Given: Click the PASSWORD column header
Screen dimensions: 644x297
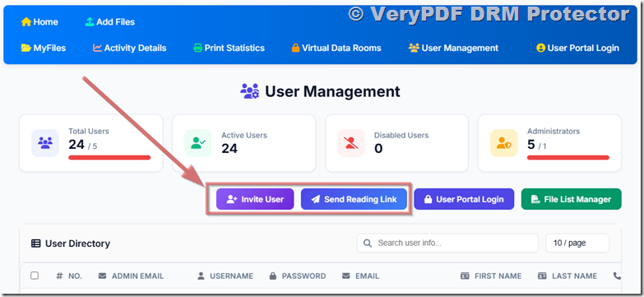Looking at the screenshot, I should coord(298,276).
